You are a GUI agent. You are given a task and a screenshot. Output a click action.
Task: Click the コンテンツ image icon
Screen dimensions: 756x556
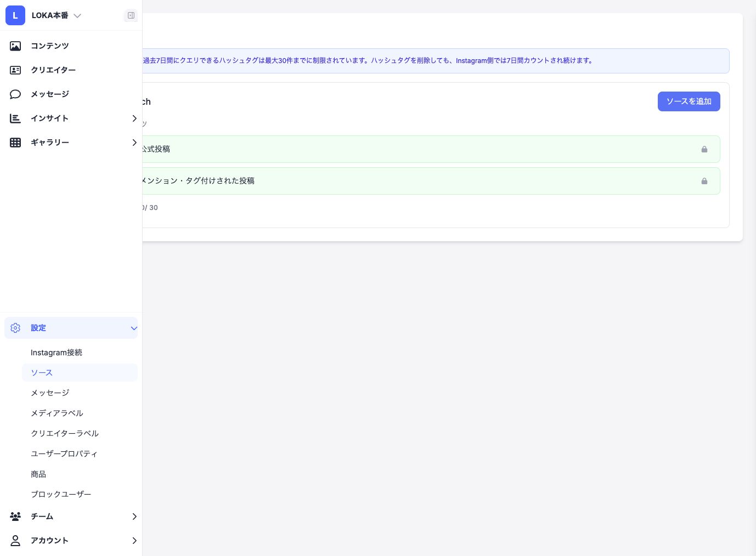pyautogui.click(x=15, y=46)
